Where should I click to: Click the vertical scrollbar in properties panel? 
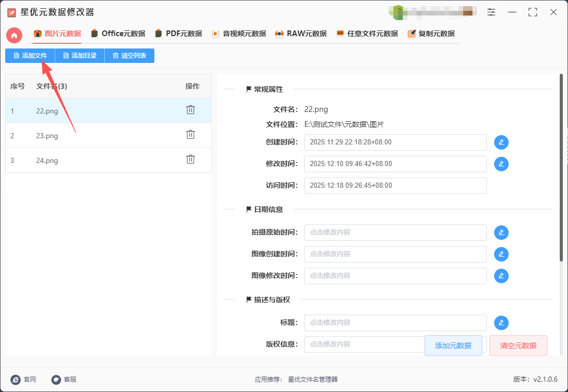(561, 168)
